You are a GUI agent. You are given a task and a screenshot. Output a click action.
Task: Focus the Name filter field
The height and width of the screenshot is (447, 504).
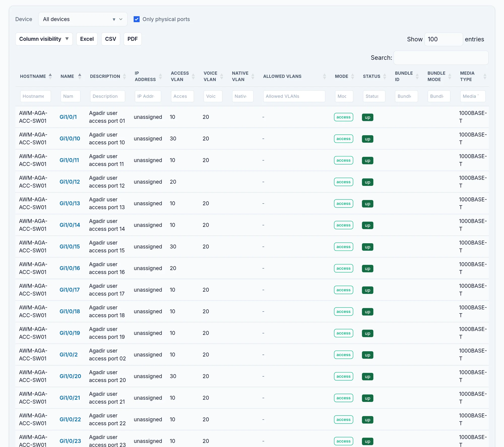coord(70,96)
